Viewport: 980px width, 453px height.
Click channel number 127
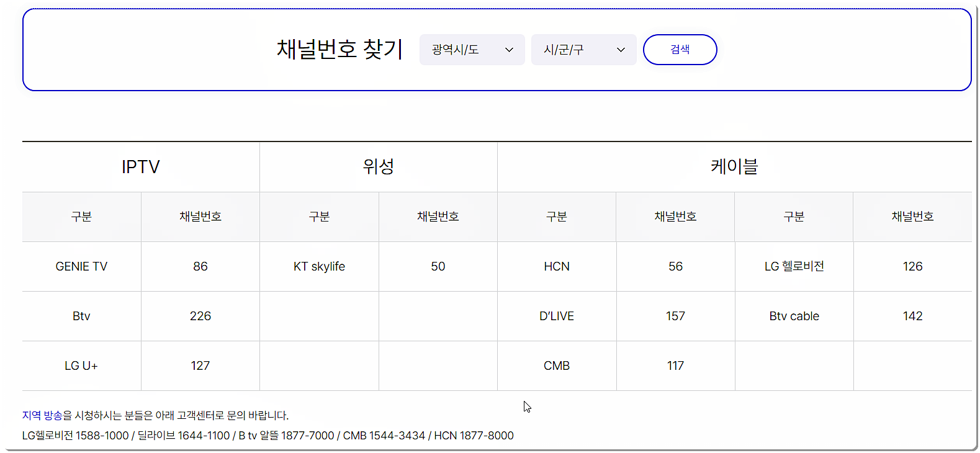[200, 366]
